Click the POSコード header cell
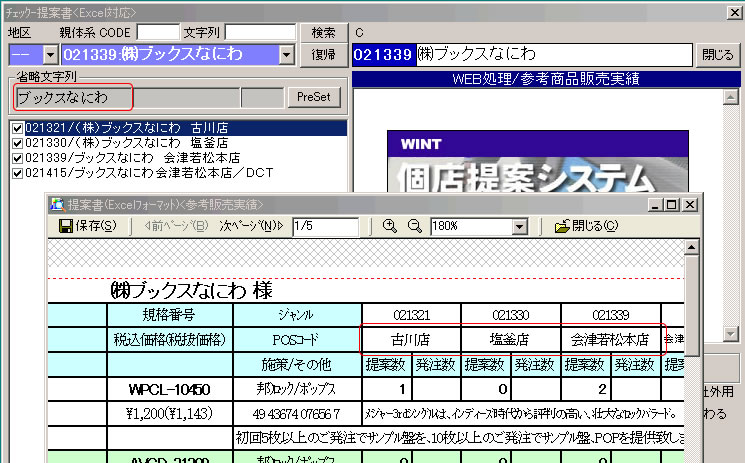 pyautogui.click(x=297, y=339)
